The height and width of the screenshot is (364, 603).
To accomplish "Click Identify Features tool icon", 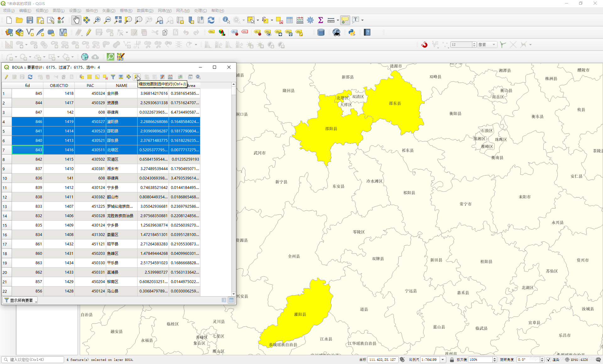I will coord(226,20).
